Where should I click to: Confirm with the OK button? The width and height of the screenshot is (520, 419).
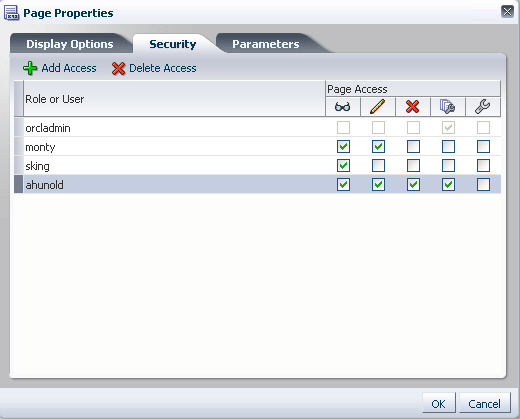(x=439, y=403)
